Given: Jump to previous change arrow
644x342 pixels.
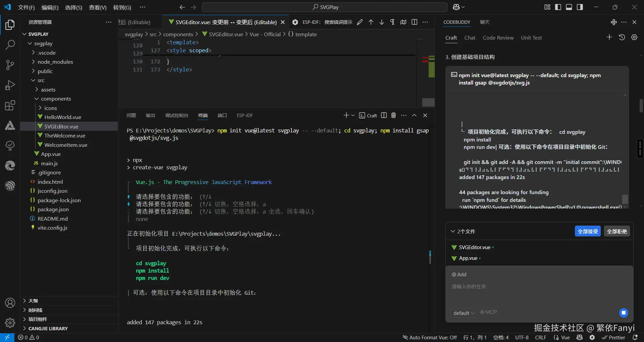Looking at the screenshot, I should click(371, 22).
